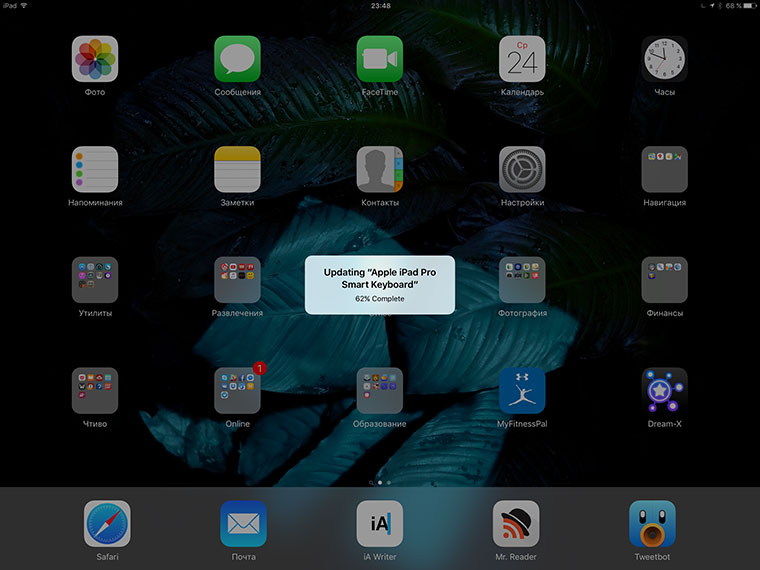Viewport: 760px width, 570px height.
Task: Open the Утилиты folder
Action: pyautogui.click(x=95, y=280)
